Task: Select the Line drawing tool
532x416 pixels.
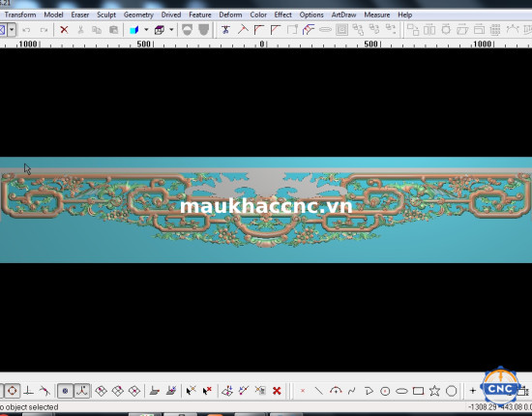Action: 318,391
